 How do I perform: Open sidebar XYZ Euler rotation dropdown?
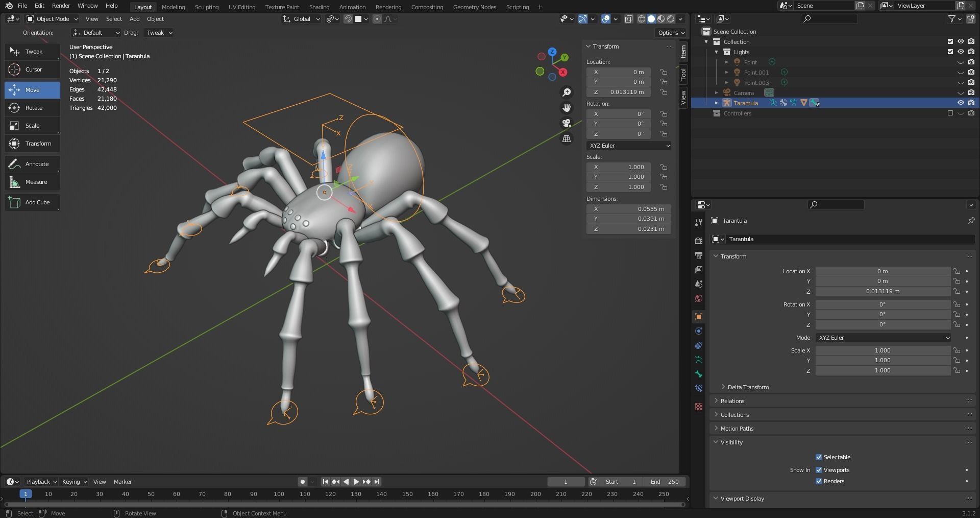coord(629,146)
